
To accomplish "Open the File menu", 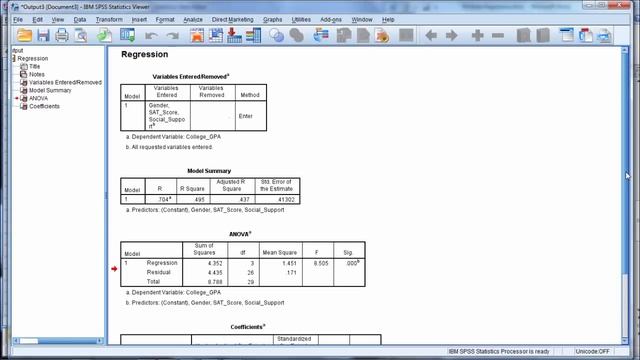I will (18, 20).
